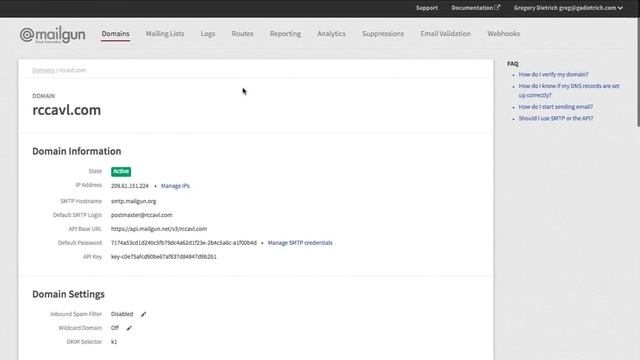This screenshot has height=360, width=640.
Task: Open the Manage SMTP credentials link
Action: 300,243
